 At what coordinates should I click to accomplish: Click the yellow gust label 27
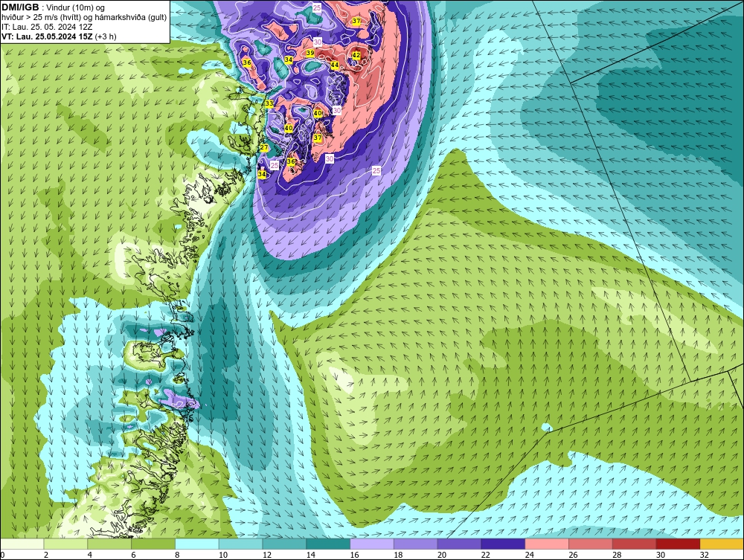264,148
